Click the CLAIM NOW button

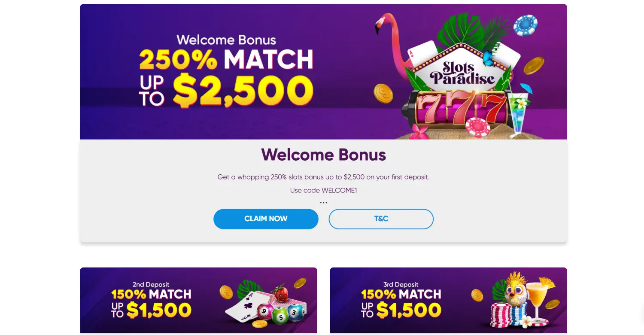(x=266, y=219)
